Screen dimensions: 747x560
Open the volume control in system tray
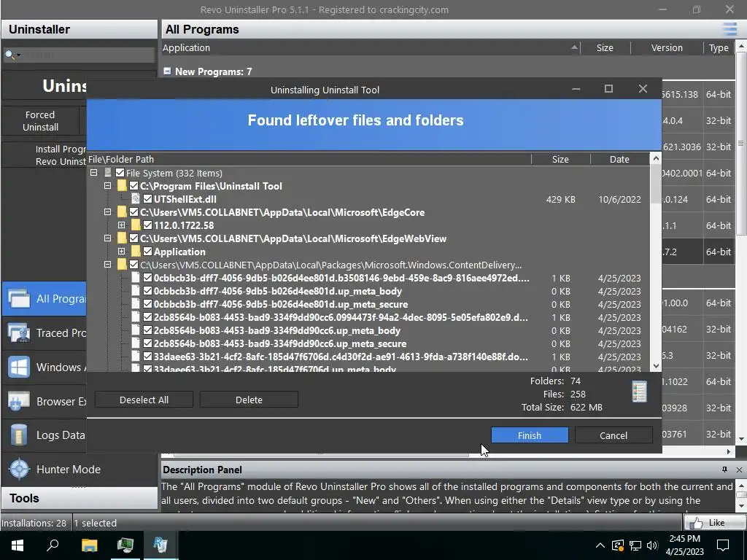(652, 545)
